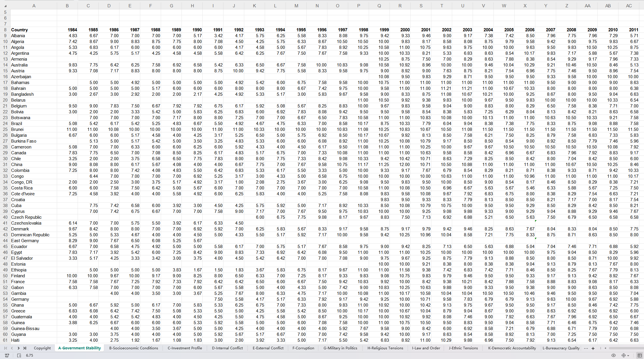Jump to the first sheet tab arrow
This screenshot has width=644, height=359.
(x=6, y=348)
